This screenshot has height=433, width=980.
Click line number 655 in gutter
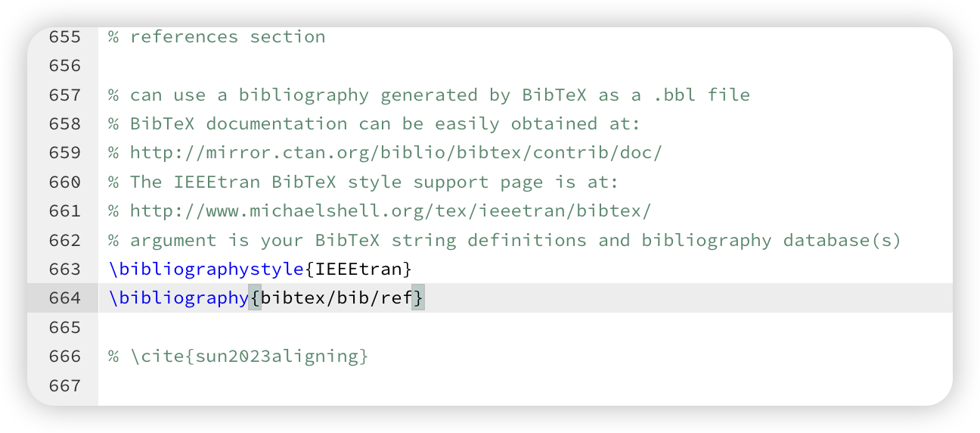(65, 37)
